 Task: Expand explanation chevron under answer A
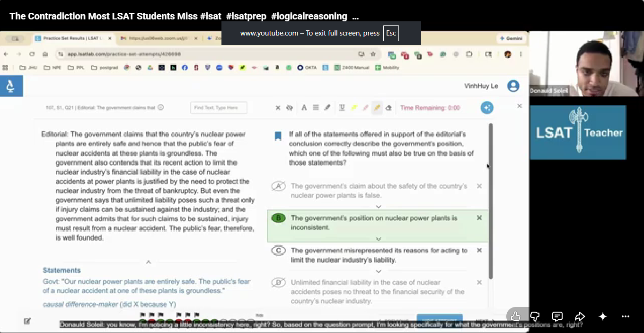point(378,207)
